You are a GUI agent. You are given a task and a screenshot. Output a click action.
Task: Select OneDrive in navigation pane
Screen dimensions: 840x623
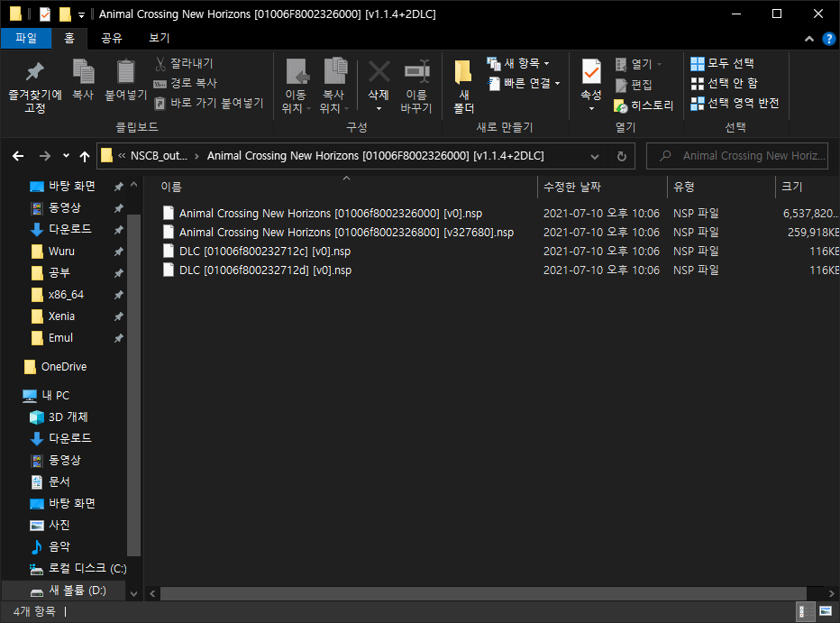(64, 367)
